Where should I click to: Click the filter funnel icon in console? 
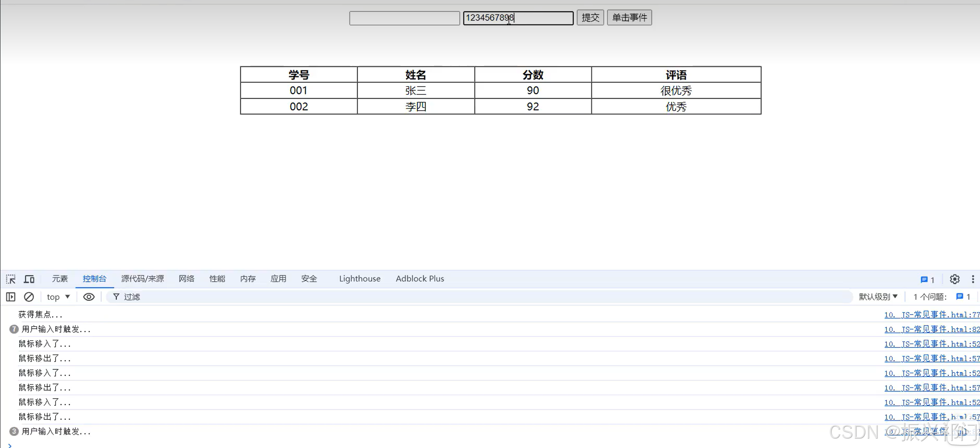116,297
